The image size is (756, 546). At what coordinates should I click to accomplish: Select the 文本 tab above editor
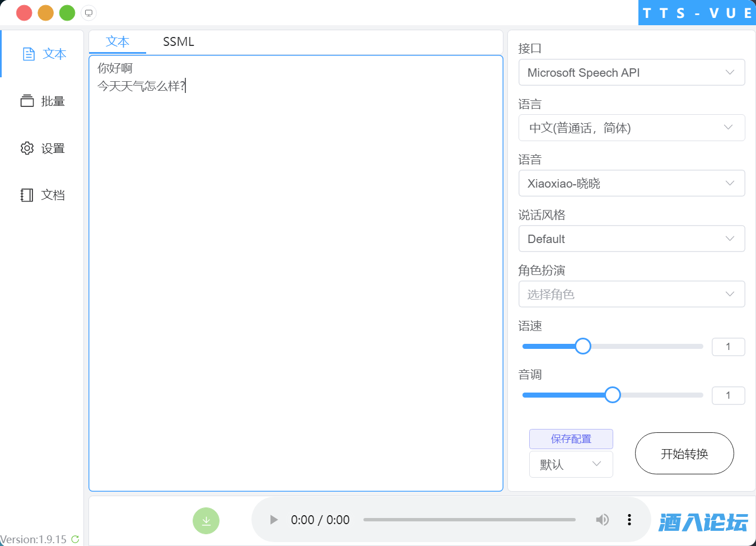point(118,42)
